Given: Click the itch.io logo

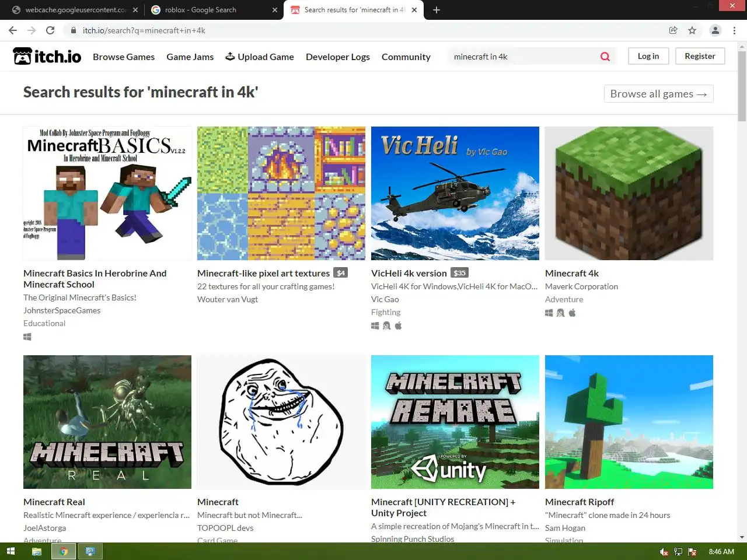Looking at the screenshot, I should [47, 56].
